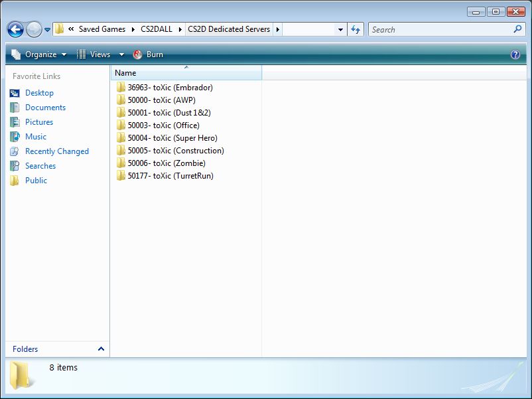Viewport: 532px width, 399px height.
Task: Select folder name 36963- toXic (Embrador)
Action: tap(170, 88)
